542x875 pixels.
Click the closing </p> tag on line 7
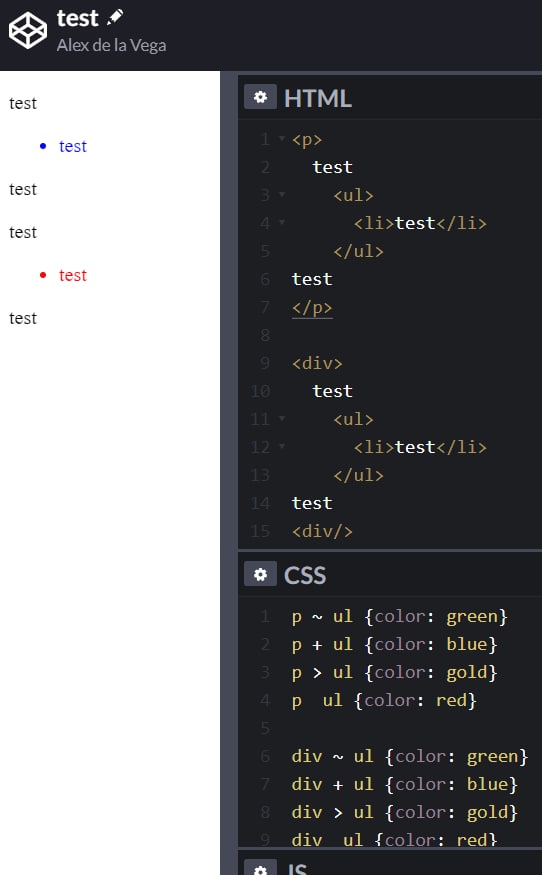[x=312, y=307]
